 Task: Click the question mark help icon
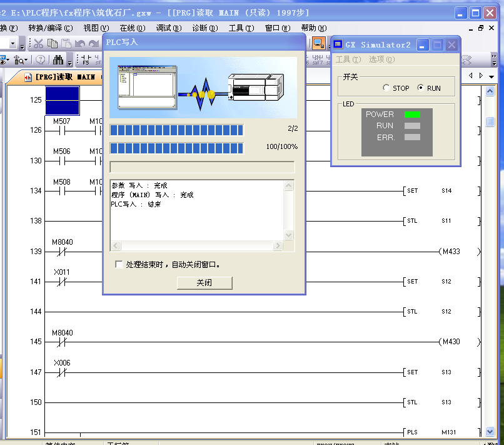coord(41,60)
